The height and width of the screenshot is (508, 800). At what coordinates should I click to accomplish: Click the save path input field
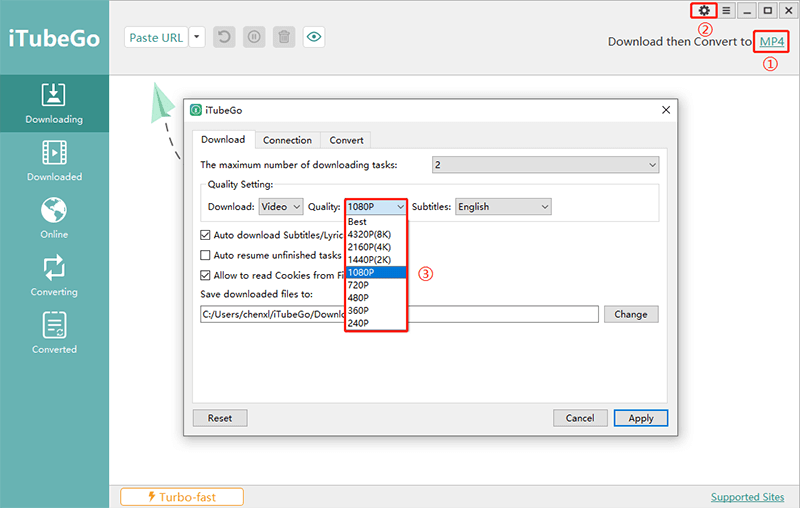click(x=399, y=314)
